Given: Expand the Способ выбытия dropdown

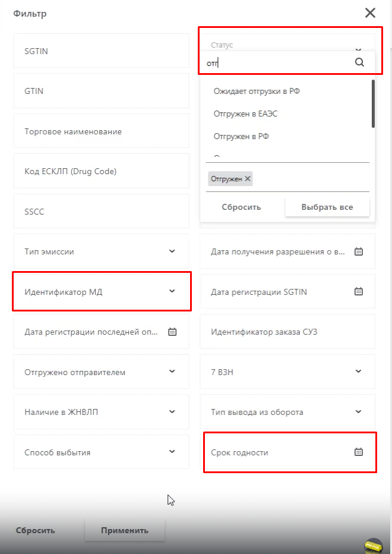Looking at the screenshot, I should [172, 452].
